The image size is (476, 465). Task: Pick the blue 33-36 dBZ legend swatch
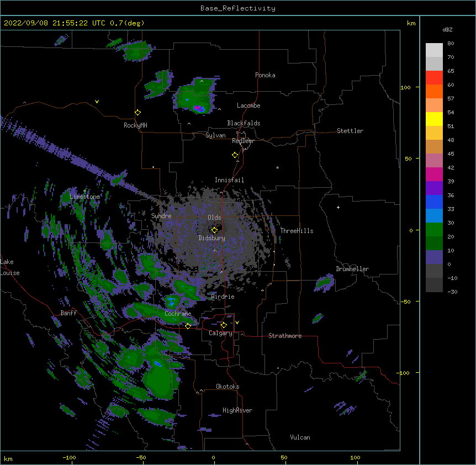(434, 202)
